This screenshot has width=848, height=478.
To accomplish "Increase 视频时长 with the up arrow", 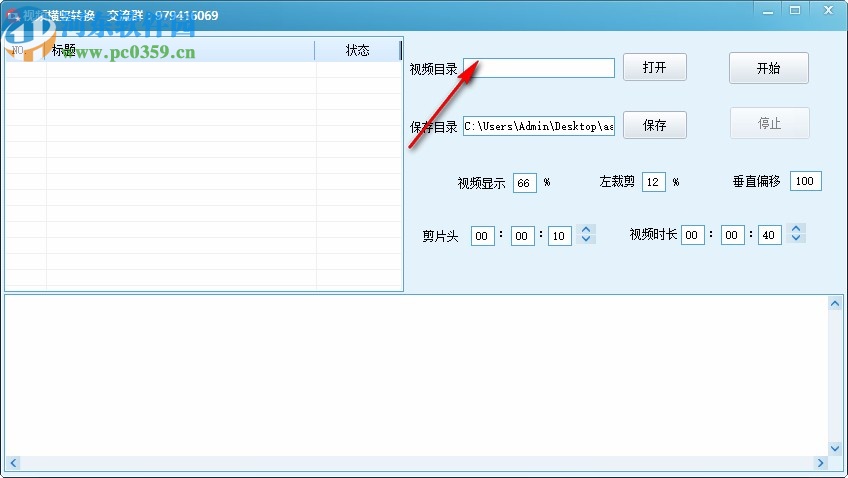I will point(796,228).
